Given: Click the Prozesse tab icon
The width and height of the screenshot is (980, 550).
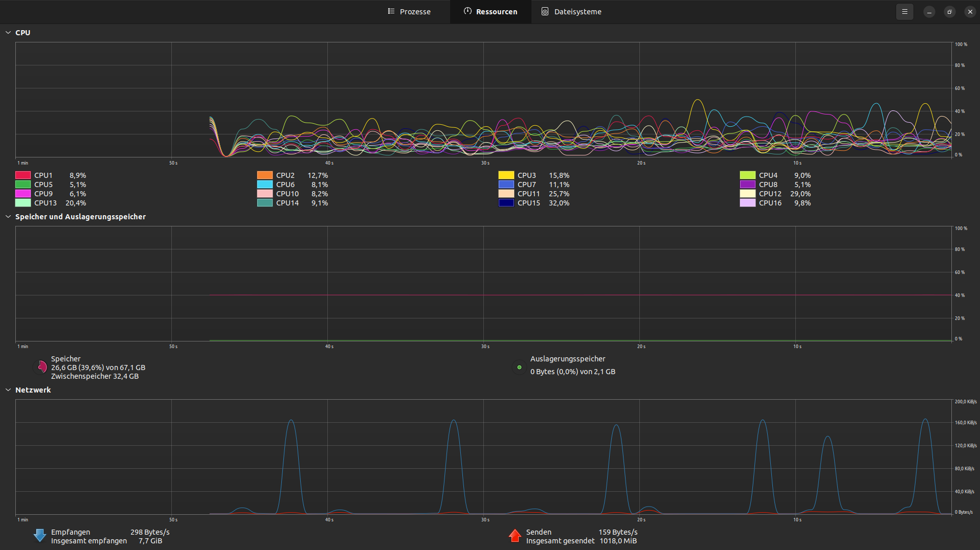Looking at the screenshot, I should tap(391, 11).
